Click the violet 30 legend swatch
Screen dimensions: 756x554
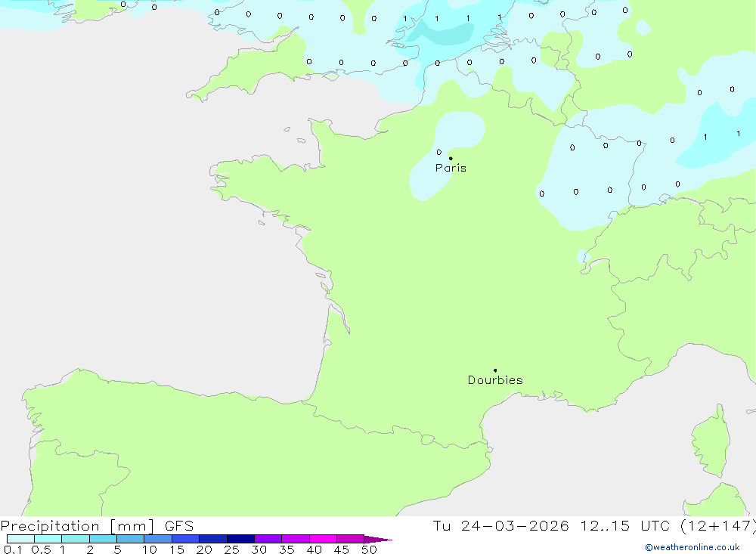click(x=268, y=539)
